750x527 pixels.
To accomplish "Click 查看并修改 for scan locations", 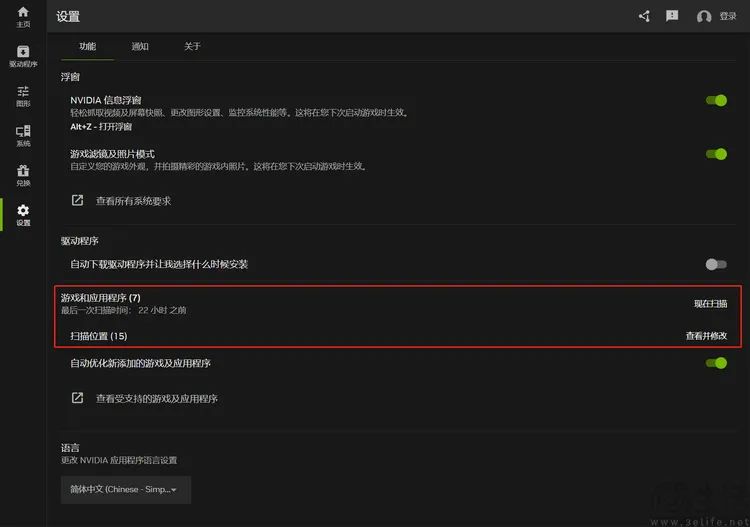I will click(706, 336).
